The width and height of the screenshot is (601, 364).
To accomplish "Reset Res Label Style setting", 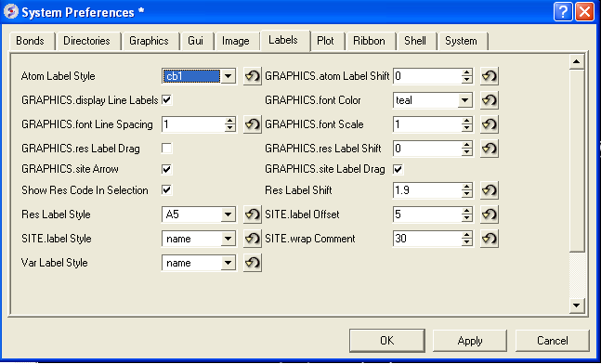I will pos(253,214).
